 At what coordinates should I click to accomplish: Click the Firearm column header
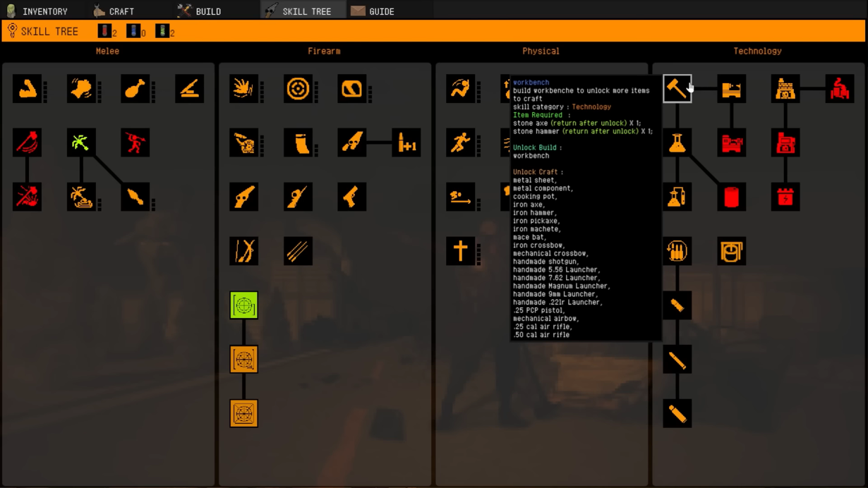pyautogui.click(x=324, y=51)
